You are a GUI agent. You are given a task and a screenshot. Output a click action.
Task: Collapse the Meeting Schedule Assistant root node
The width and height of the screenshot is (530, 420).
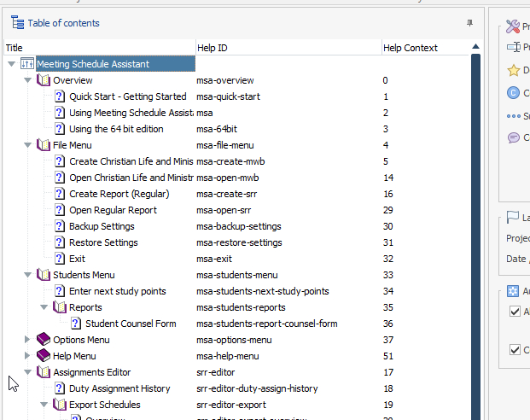coord(11,64)
